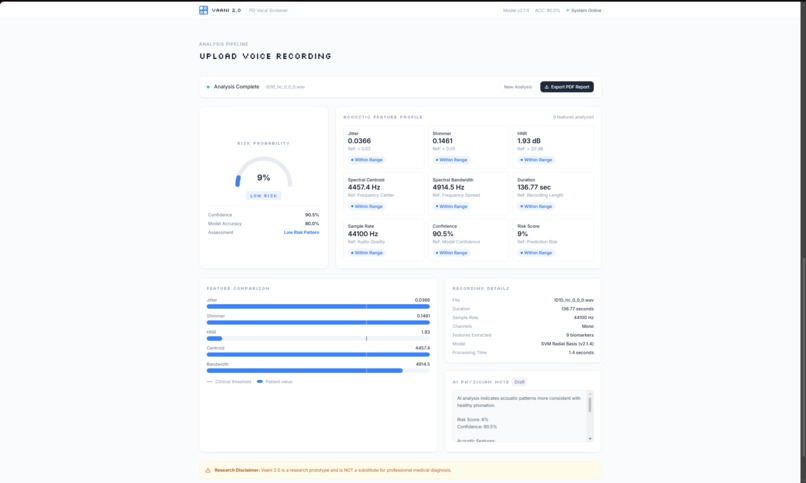The width and height of the screenshot is (806, 483).
Task: Click the Recording Details heading
Action: pos(481,288)
